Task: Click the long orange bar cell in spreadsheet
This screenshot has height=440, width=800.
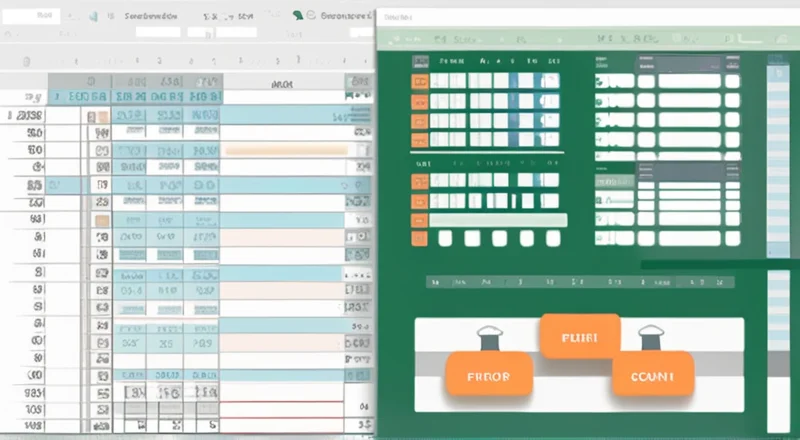Action: tap(286, 150)
